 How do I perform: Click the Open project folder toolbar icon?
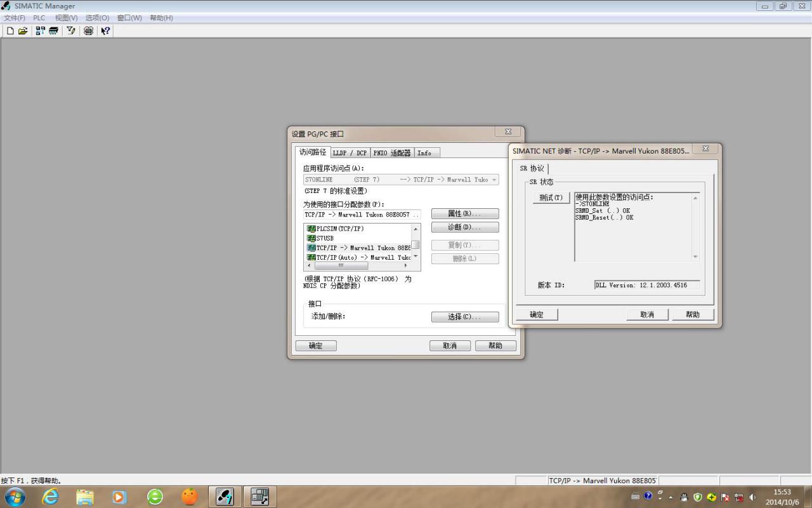23,30
